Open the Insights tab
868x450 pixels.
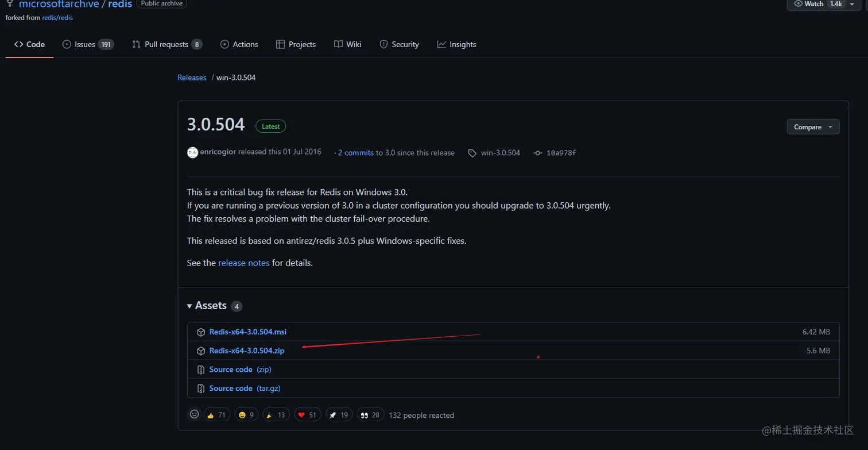point(457,44)
